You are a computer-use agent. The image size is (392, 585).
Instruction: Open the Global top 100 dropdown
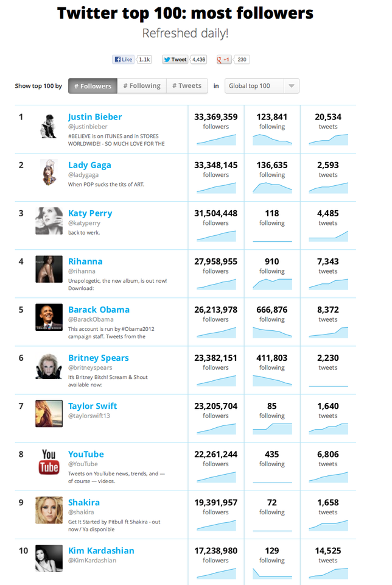tap(262, 86)
